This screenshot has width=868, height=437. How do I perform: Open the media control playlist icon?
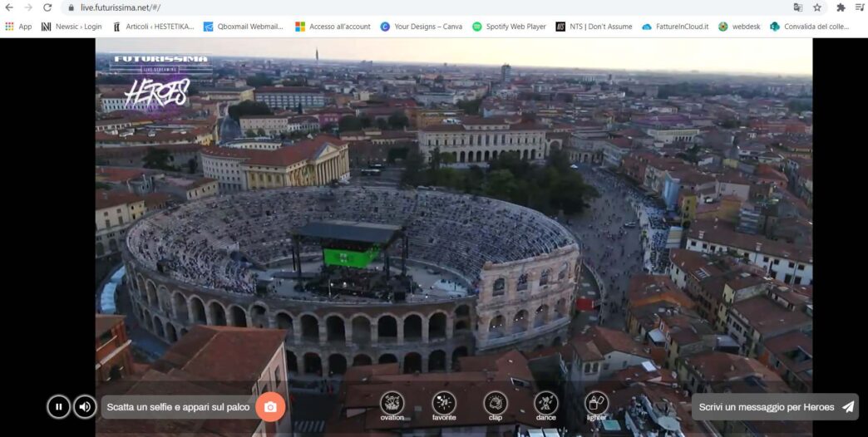click(860, 7)
